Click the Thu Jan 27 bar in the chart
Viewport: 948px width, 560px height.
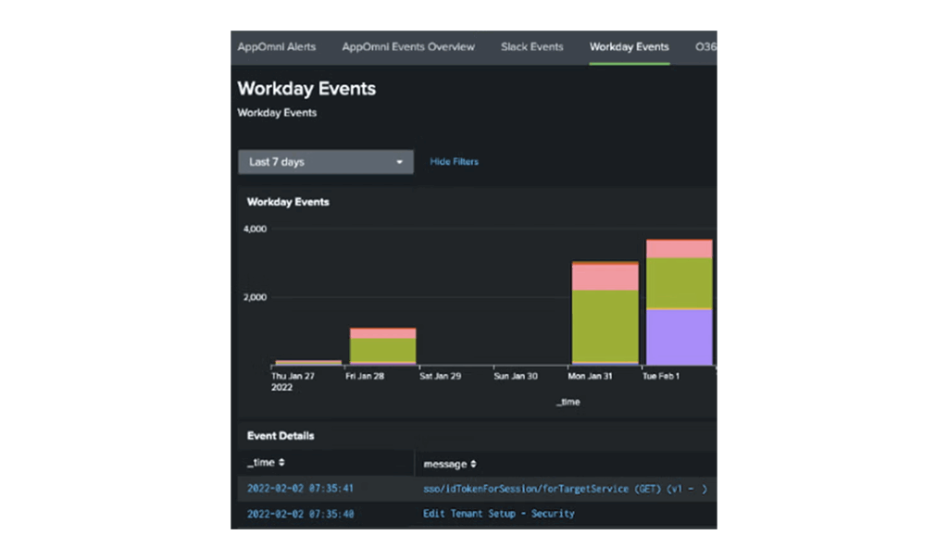pyautogui.click(x=308, y=362)
